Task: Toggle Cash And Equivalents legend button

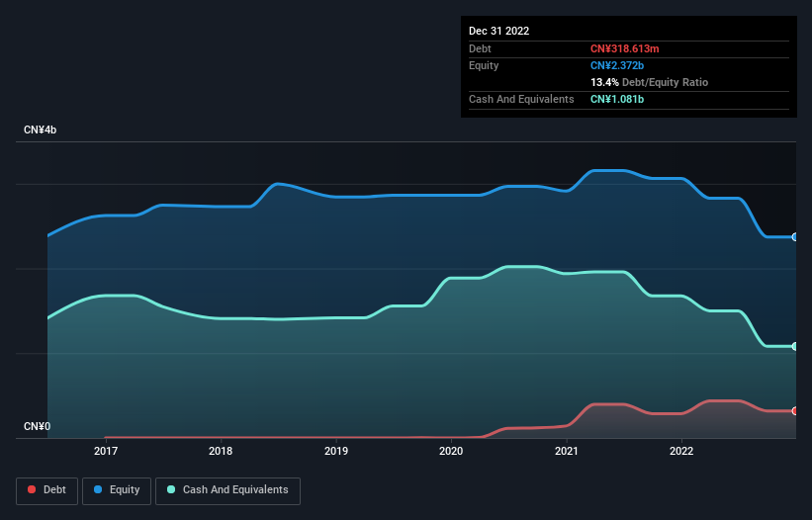Action: (227, 490)
